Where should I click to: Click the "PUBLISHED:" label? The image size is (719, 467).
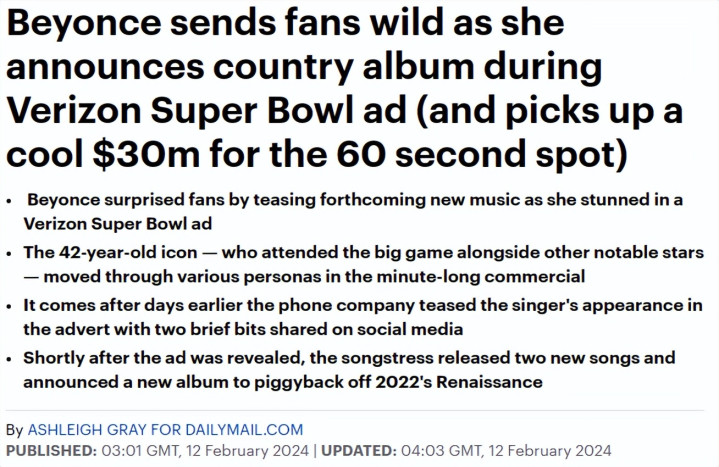pos(49,450)
